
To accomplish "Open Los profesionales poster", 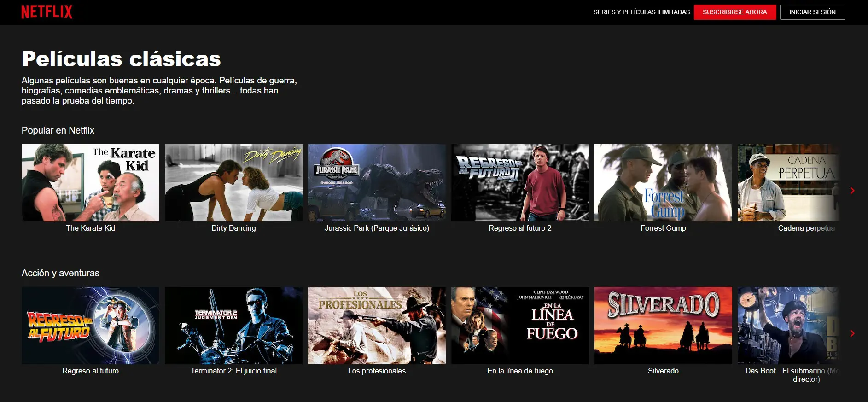I will pos(377,326).
